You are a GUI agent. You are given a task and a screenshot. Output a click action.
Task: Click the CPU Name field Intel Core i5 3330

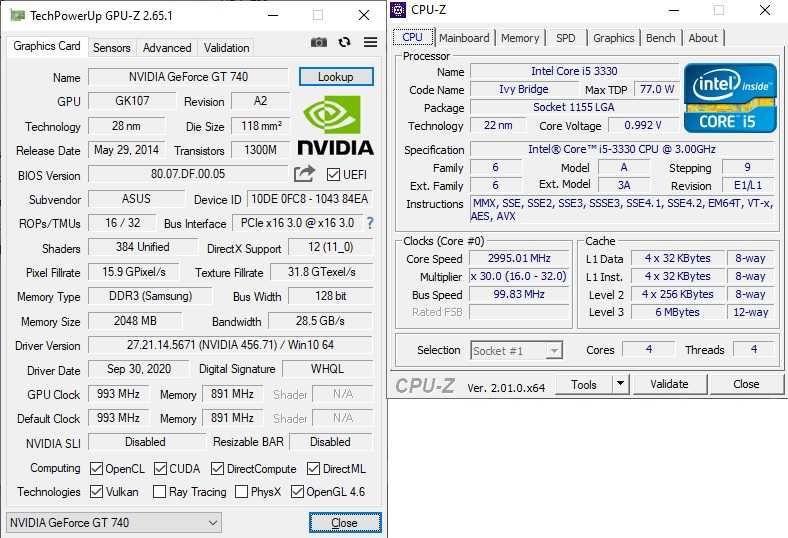click(574, 71)
